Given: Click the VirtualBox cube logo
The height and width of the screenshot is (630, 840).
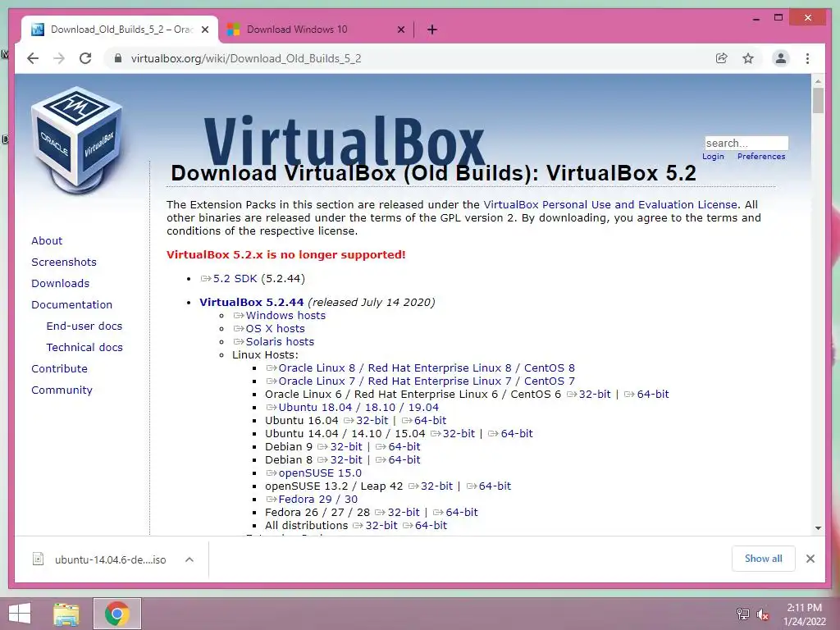Looking at the screenshot, I should (78, 140).
